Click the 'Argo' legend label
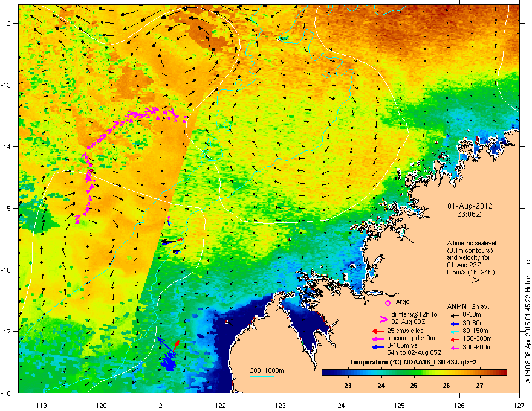 click(403, 302)
